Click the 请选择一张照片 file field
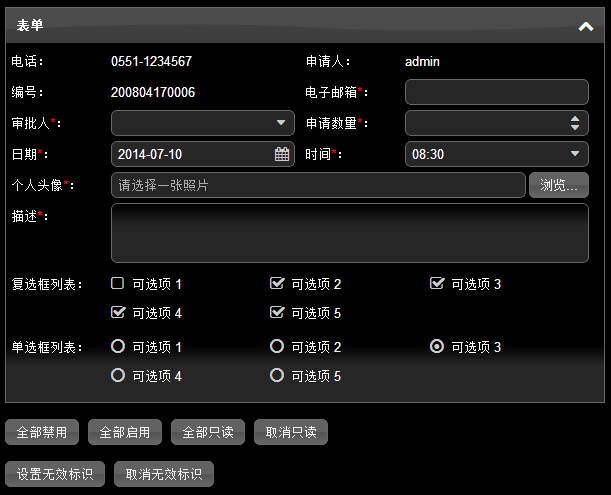The width and height of the screenshot is (611, 495). point(318,185)
